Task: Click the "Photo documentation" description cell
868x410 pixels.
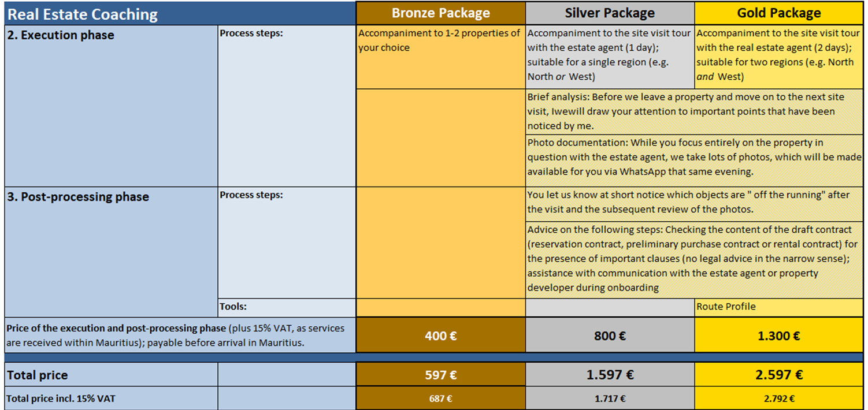Action: coord(693,157)
